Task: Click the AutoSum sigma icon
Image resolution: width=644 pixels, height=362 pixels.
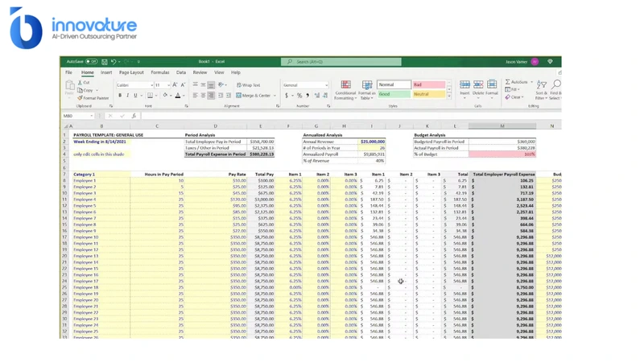Action: (x=508, y=82)
